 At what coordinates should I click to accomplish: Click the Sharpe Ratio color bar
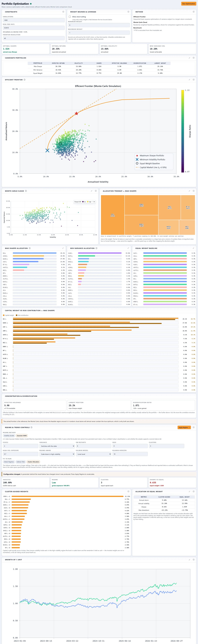(183, 131)
